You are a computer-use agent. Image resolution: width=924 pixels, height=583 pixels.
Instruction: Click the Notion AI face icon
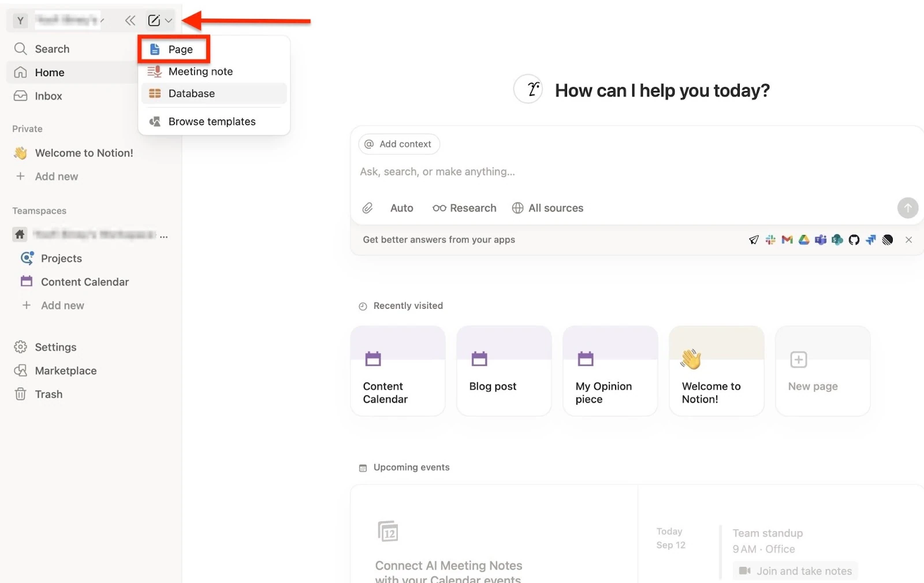coord(528,89)
